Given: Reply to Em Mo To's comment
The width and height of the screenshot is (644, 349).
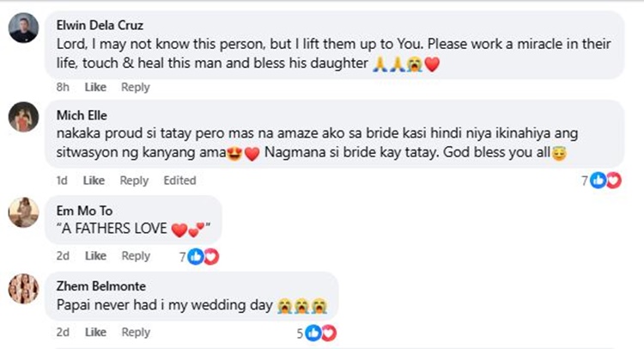Looking at the screenshot, I should coord(135,256).
